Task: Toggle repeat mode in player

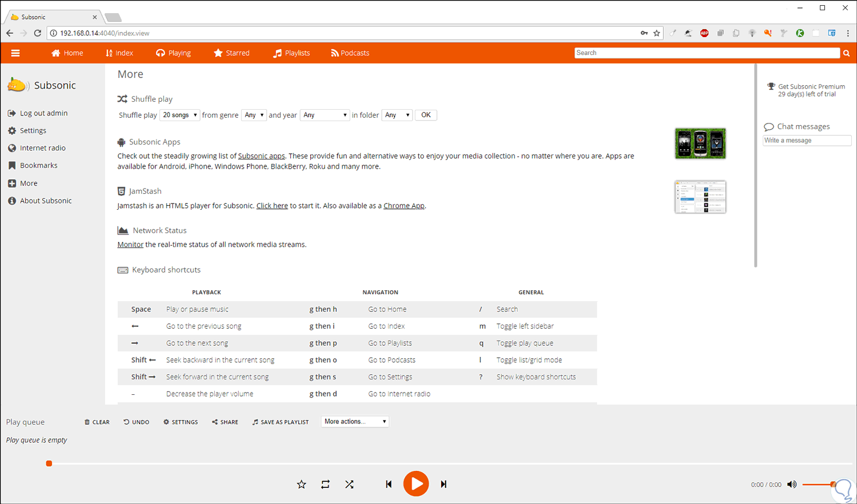Action: pos(326,485)
